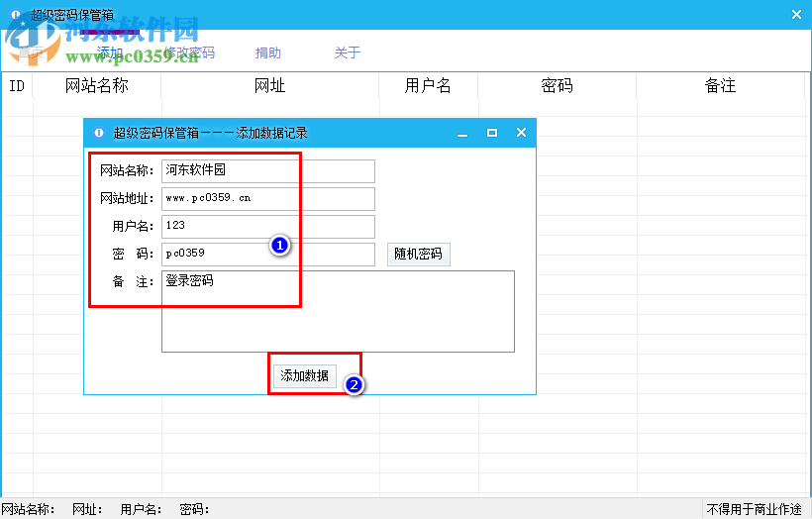
Task: Click status bar 网址 label
Action: click(x=87, y=510)
